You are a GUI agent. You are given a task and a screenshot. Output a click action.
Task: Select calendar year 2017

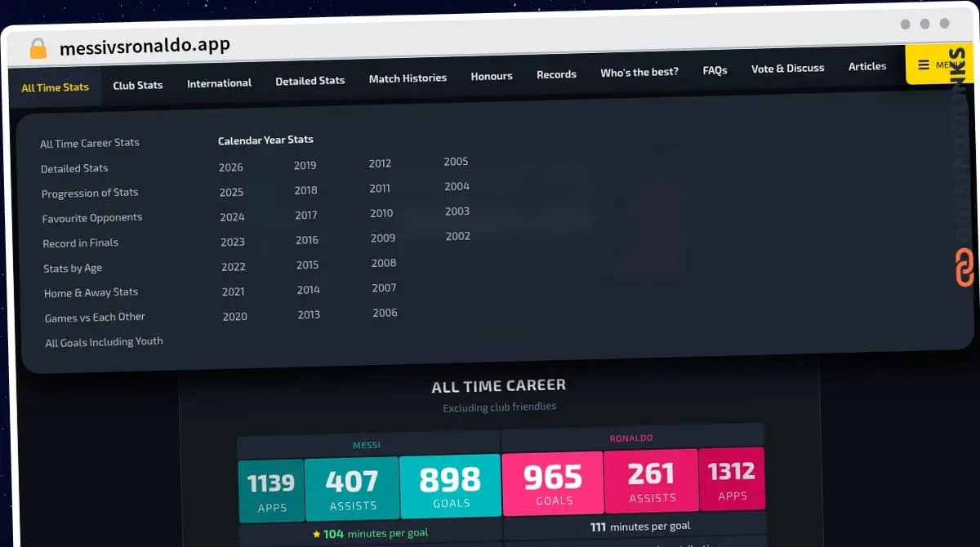[x=306, y=216]
